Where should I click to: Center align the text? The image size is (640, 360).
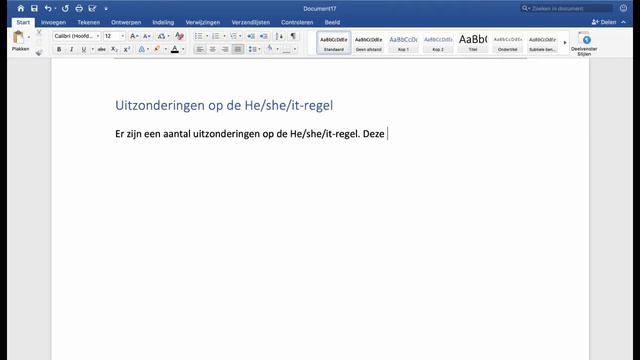(212, 49)
